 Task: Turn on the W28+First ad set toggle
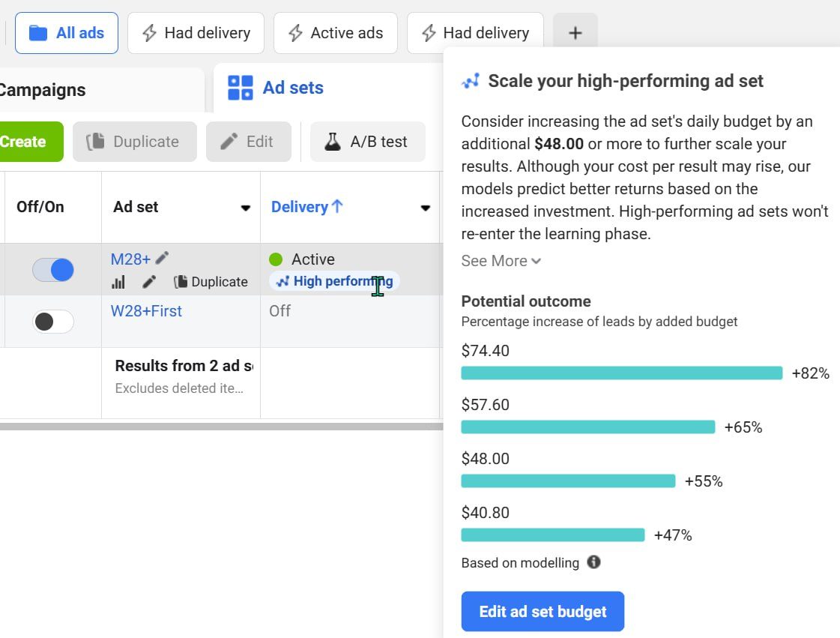coord(53,322)
